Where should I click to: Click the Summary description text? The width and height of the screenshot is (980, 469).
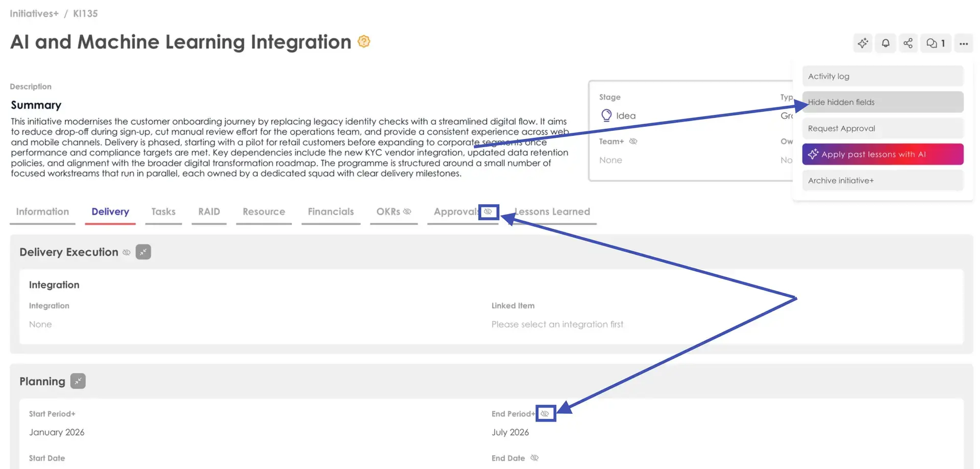tap(290, 147)
